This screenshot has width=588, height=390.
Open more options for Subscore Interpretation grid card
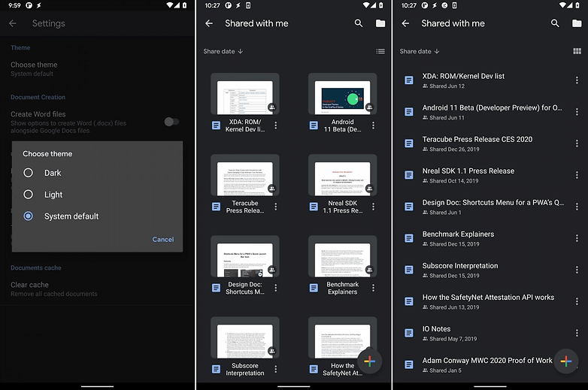(x=276, y=370)
